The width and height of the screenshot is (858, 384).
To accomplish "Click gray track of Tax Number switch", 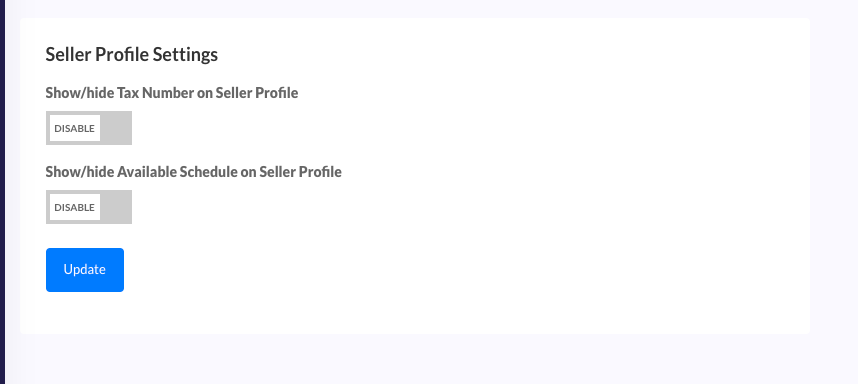I will click(x=115, y=128).
